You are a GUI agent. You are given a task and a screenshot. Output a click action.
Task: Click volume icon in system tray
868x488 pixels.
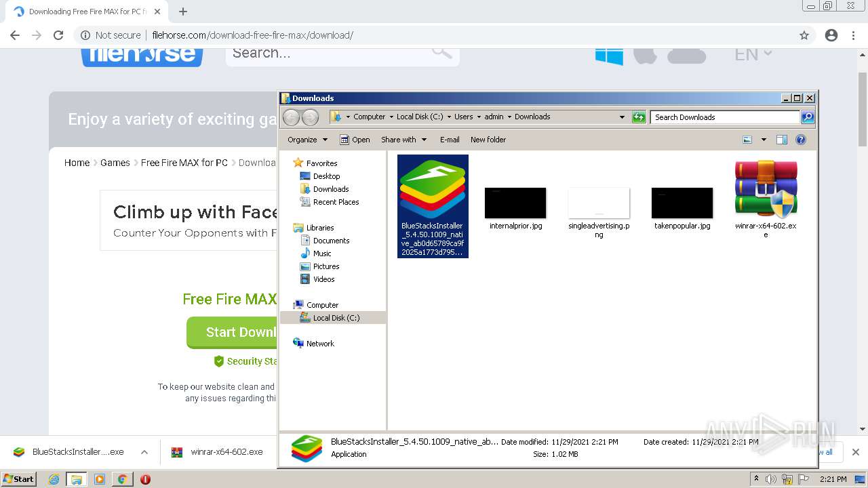coord(771,479)
